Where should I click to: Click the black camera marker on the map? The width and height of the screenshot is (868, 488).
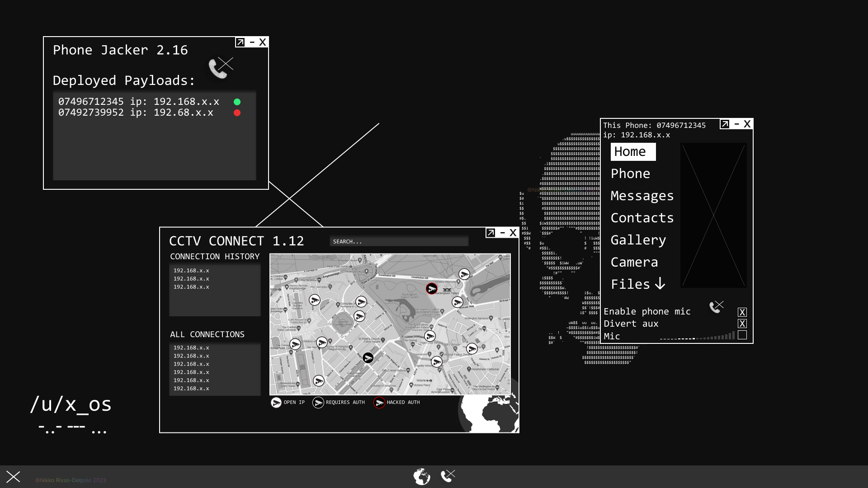click(x=368, y=358)
